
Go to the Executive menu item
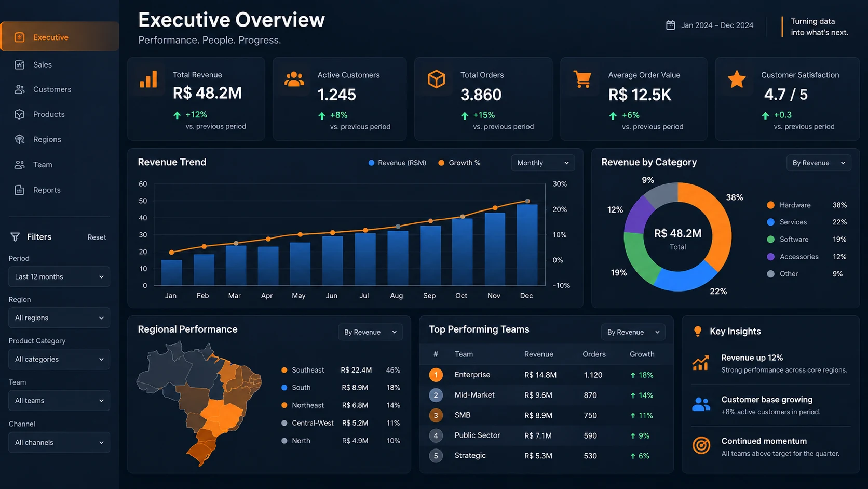coord(60,37)
